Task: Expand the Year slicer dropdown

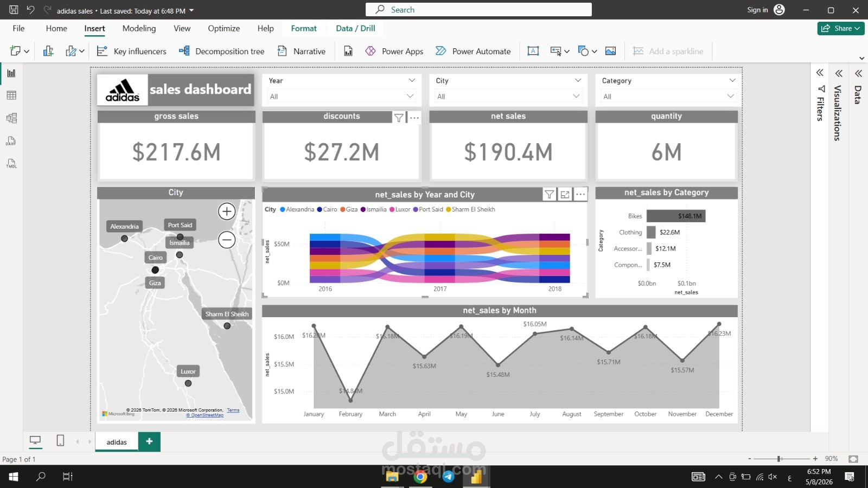Action: pos(410,96)
